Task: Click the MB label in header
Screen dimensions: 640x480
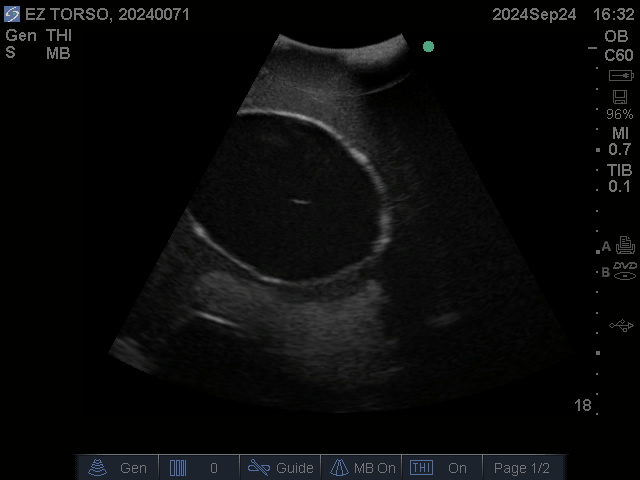Action: tap(58, 53)
